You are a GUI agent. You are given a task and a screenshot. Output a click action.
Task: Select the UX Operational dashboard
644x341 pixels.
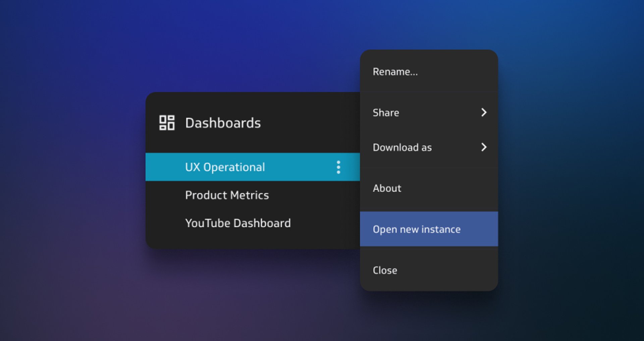225,167
